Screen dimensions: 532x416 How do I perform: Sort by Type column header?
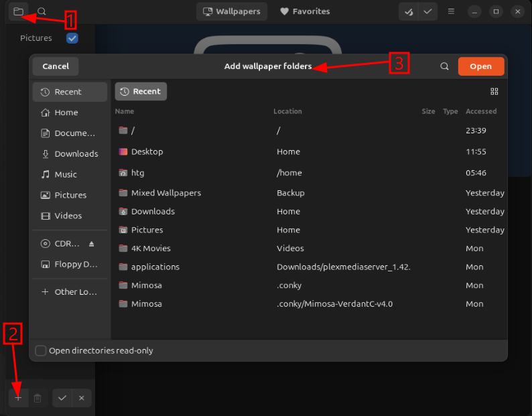tap(450, 111)
